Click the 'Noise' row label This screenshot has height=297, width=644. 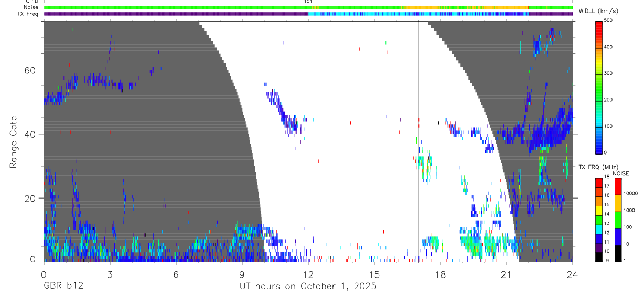(x=31, y=7)
